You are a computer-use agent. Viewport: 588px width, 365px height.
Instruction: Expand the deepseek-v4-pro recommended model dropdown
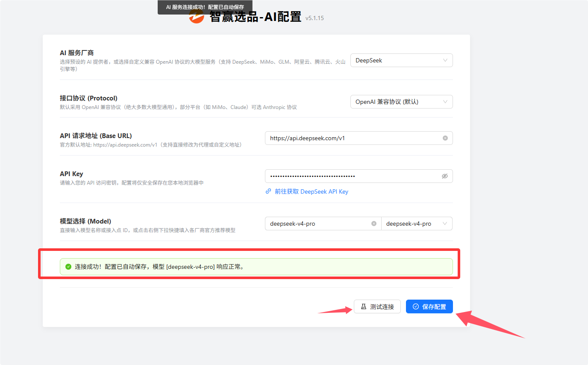pyautogui.click(x=417, y=224)
